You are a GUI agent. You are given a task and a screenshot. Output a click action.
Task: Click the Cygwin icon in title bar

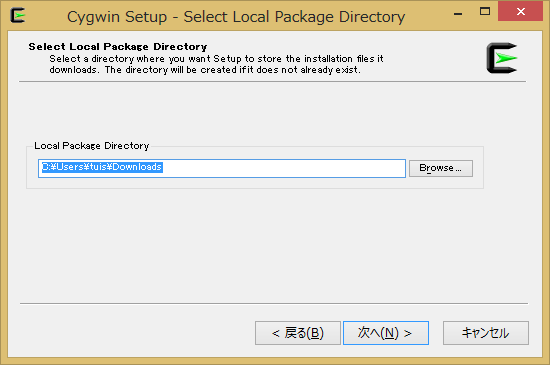[x=18, y=15]
